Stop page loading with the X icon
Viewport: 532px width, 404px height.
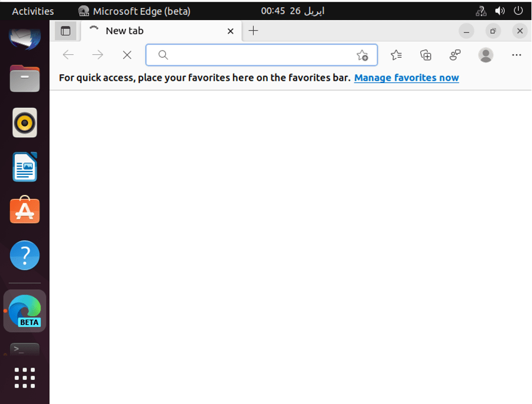tap(127, 55)
